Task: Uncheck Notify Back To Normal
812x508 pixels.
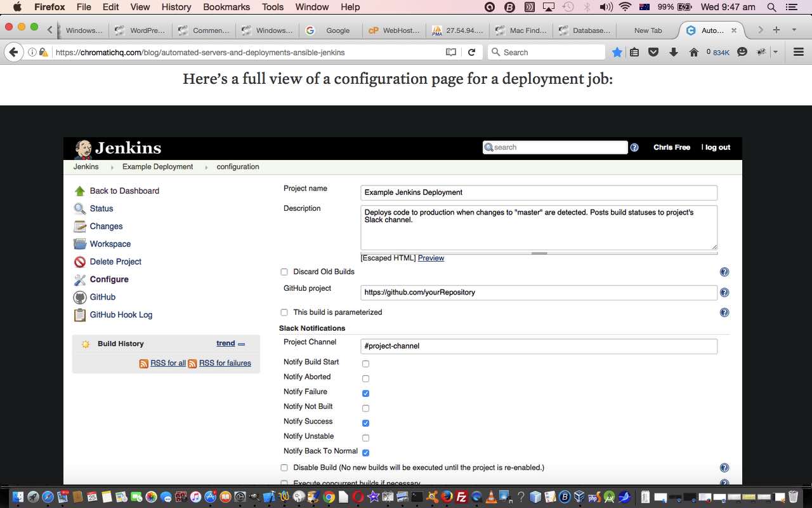Action: 365,453
